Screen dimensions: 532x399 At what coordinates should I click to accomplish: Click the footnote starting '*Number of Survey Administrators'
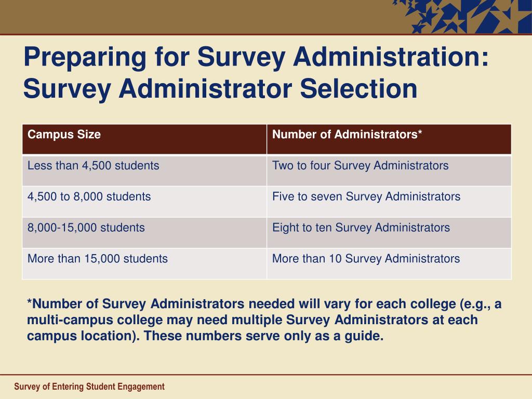tap(264, 320)
